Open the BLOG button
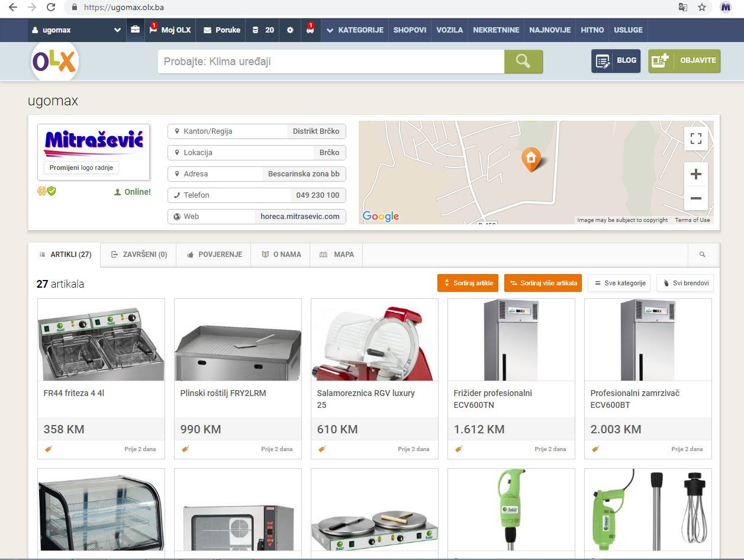 pos(616,60)
